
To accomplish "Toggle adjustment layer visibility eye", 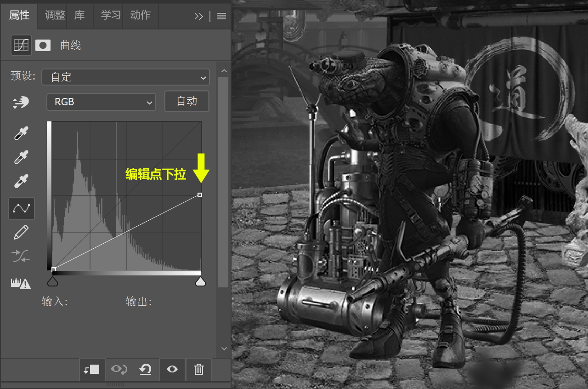I will pos(172,369).
